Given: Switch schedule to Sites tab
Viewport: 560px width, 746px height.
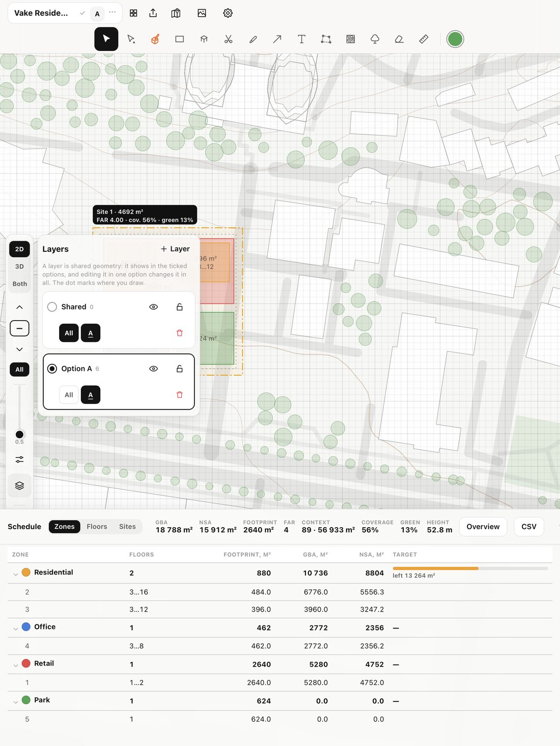Looking at the screenshot, I should point(127,527).
